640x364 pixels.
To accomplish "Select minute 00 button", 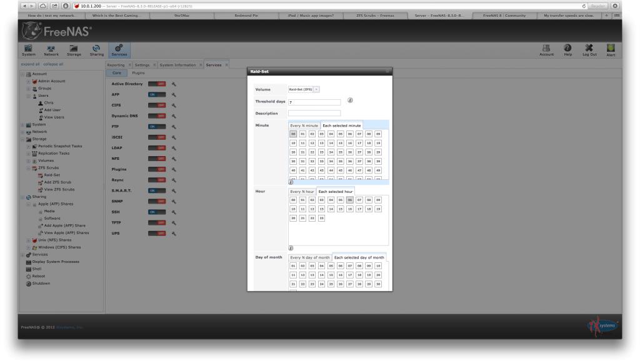I will point(293,134).
